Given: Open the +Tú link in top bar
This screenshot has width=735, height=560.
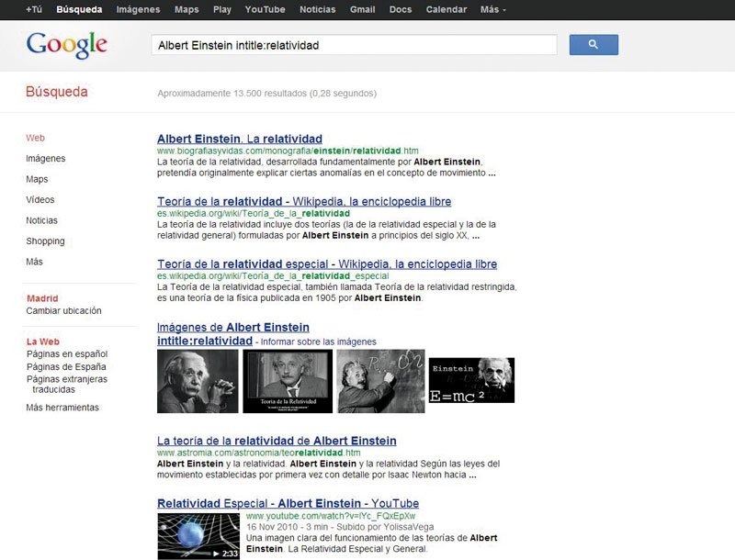Looking at the screenshot, I should (34, 9).
